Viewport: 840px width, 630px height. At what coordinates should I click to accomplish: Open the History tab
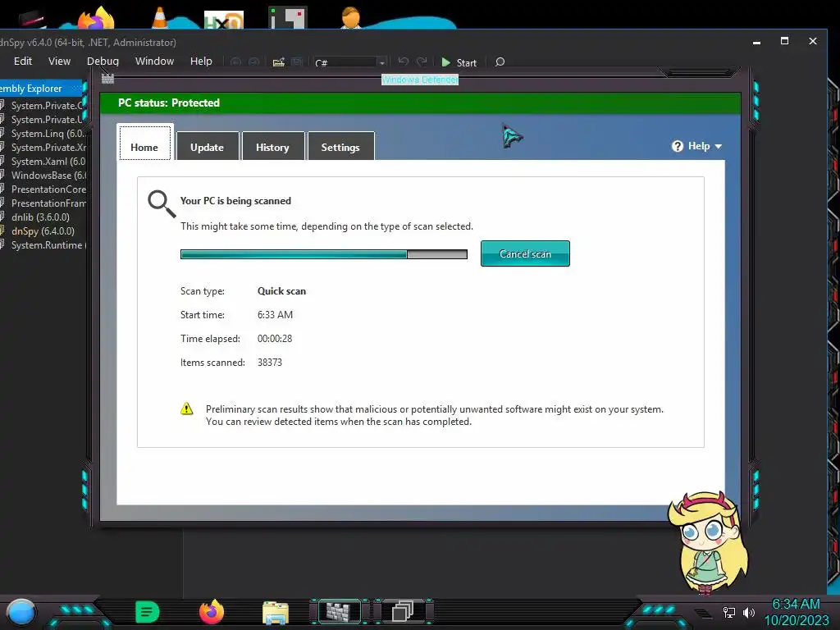click(x=272, y=147)
